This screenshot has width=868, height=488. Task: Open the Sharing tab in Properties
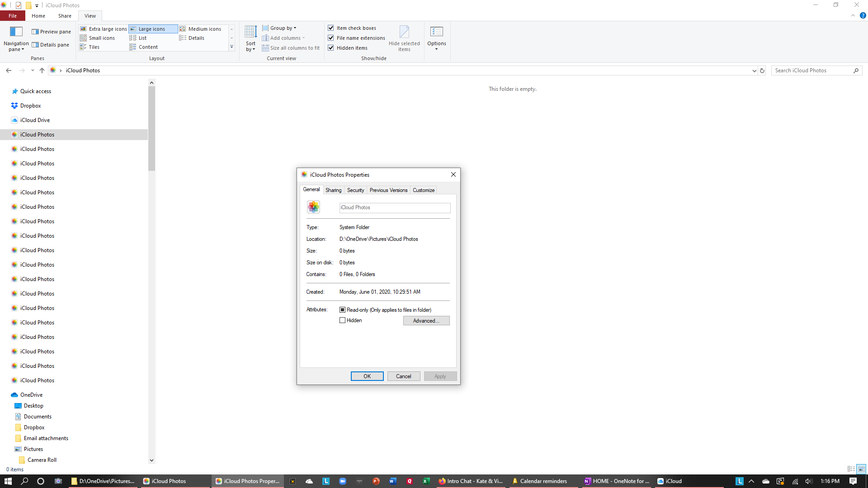(333, 190)
